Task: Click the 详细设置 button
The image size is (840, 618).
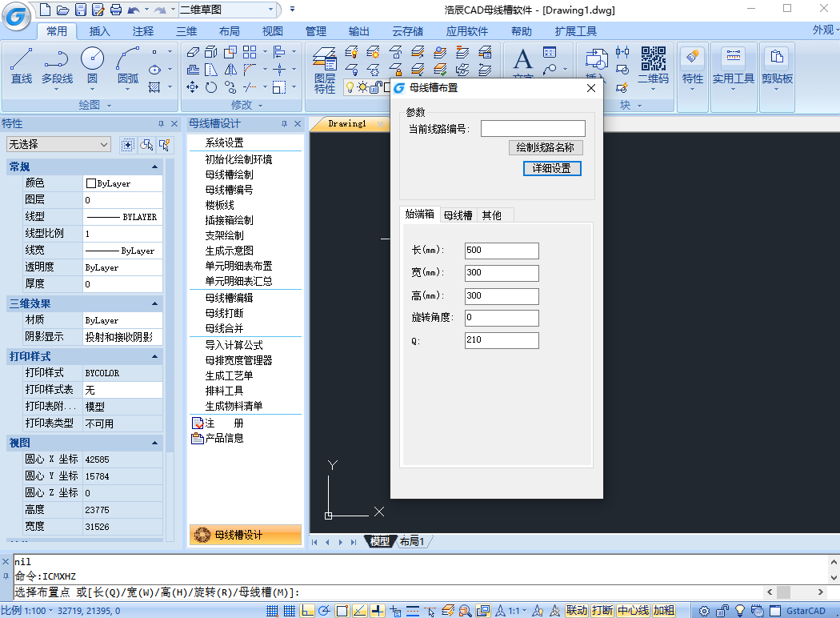Action: (x=552, y=168)
